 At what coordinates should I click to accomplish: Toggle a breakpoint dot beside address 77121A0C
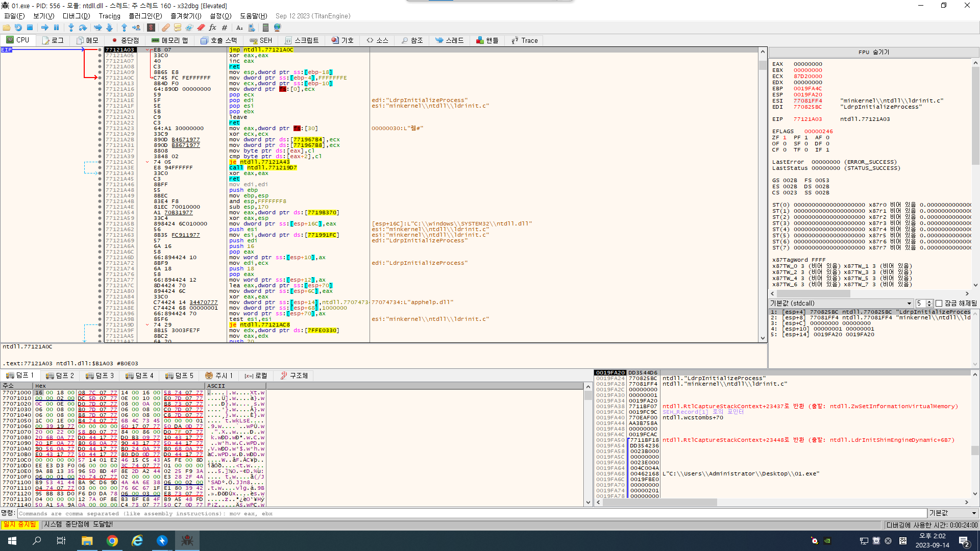coord(99,78)
